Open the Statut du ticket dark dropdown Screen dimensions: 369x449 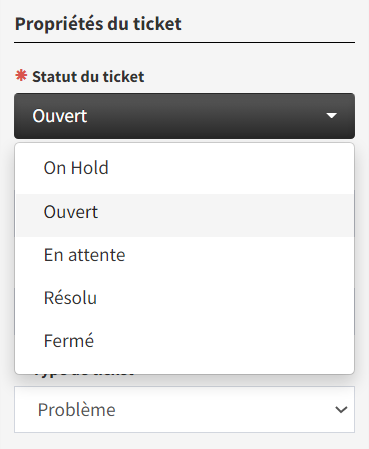tap(184, 116)
